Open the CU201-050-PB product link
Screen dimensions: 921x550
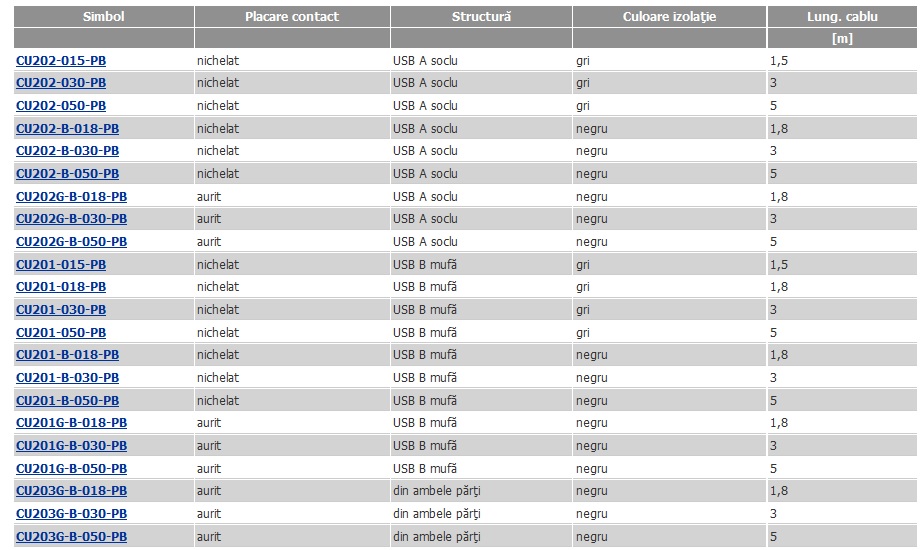pos(61,333)
